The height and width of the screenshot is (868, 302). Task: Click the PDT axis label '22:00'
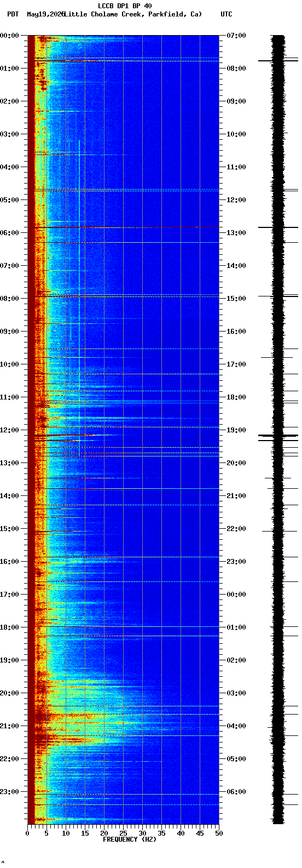tap(9, 759)
